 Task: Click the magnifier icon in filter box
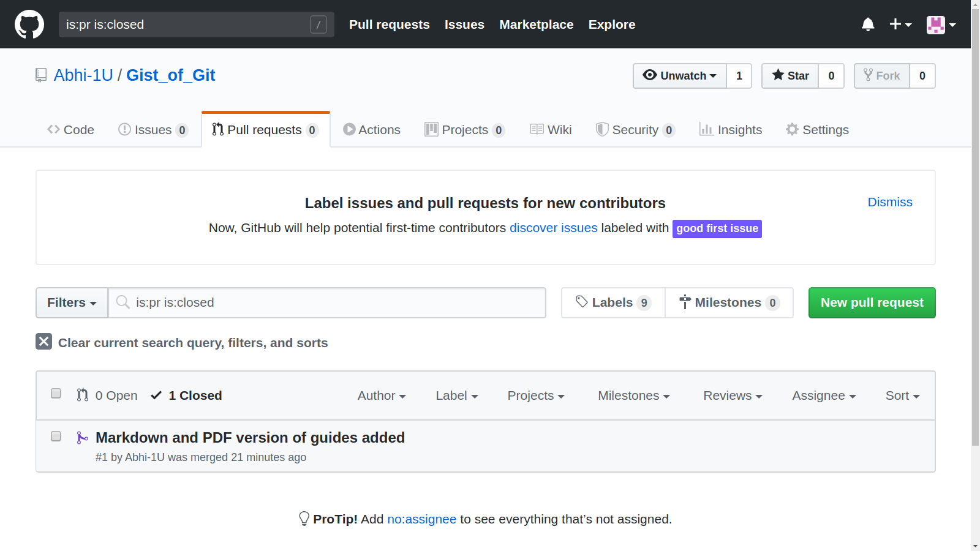123,302
